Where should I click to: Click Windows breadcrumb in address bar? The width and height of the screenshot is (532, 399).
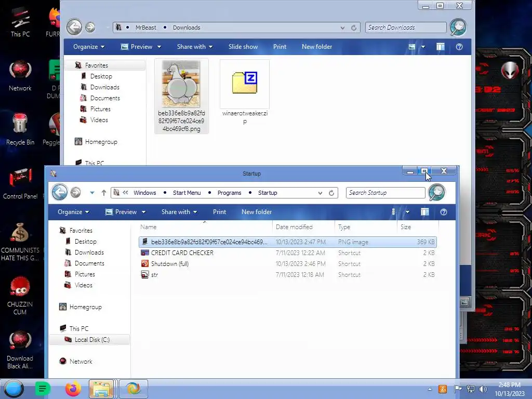[x=145, y=193]
